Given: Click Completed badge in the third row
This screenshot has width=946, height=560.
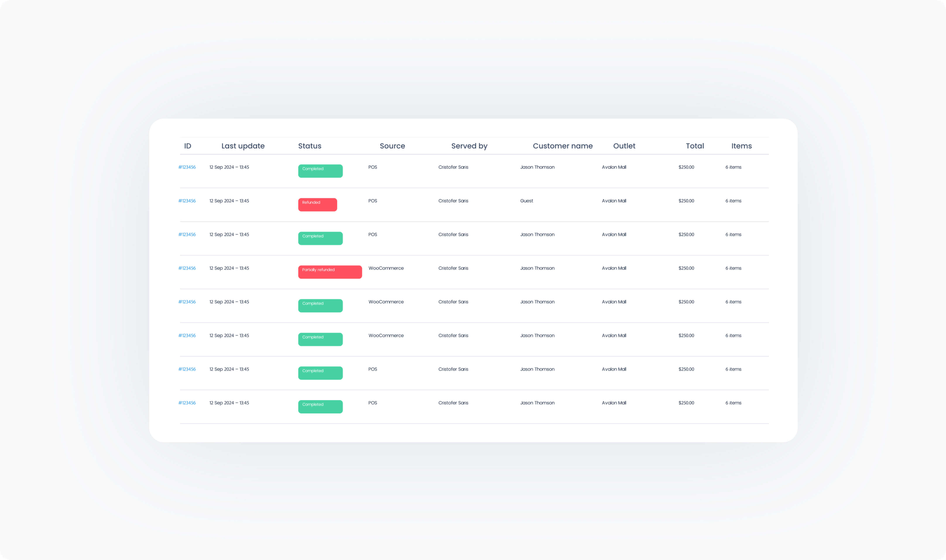Looking at the screenshot, I should click(x=320, y=238).
